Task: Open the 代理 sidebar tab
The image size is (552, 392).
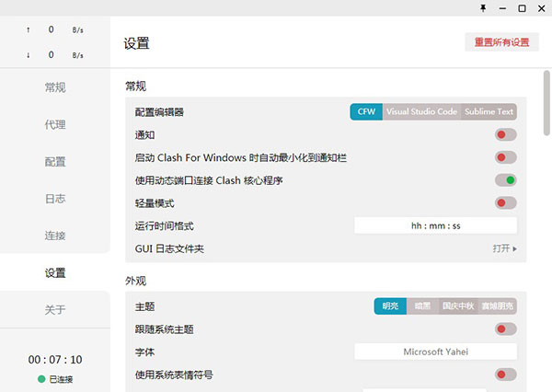Action: click(x=55, y=124)
